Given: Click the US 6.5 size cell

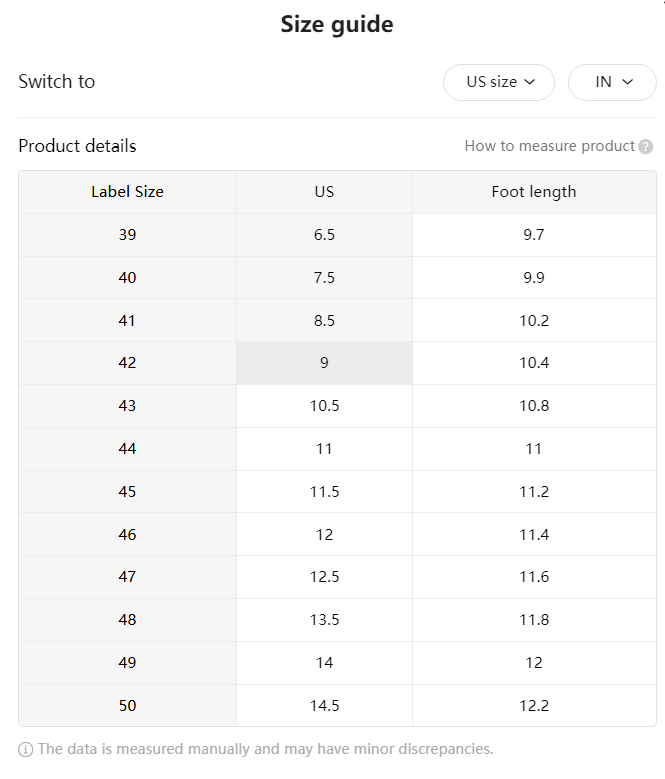Looking at the screenshot, I should (x=324, y=235).
